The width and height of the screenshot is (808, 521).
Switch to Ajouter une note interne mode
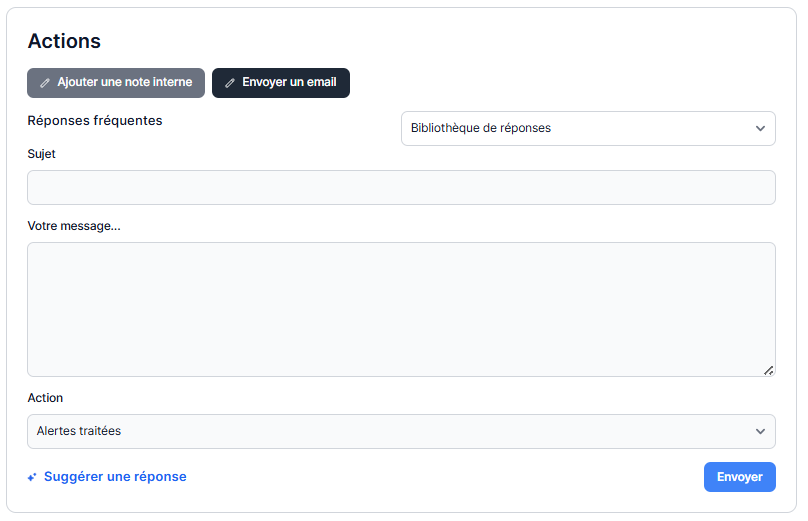tap(116, 83)
